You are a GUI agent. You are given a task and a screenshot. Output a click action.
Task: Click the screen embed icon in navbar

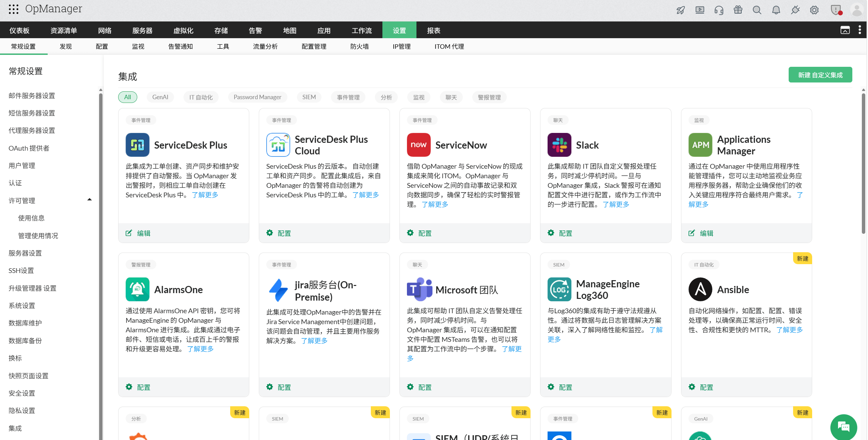[x=845, y=30]
